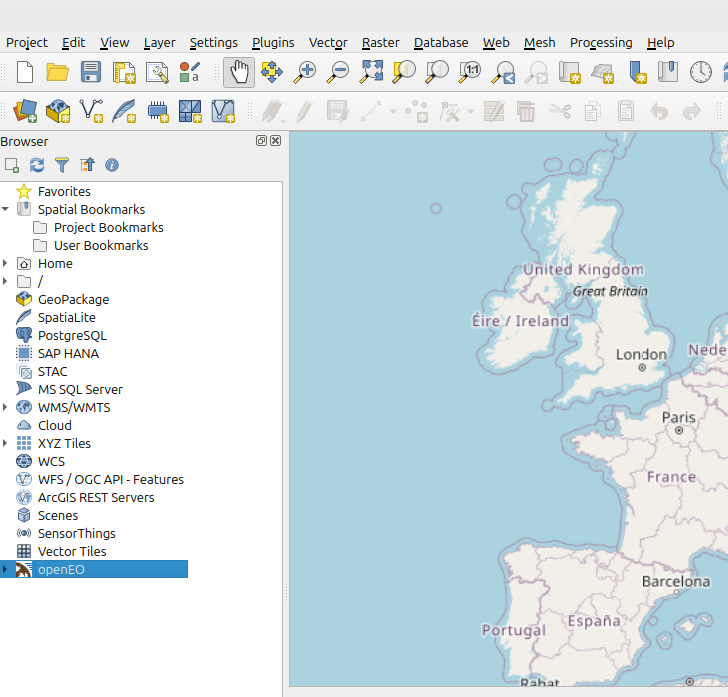The image size is (728, 697).
Task: Refresh the Browser panel
Action: (37, 165)
